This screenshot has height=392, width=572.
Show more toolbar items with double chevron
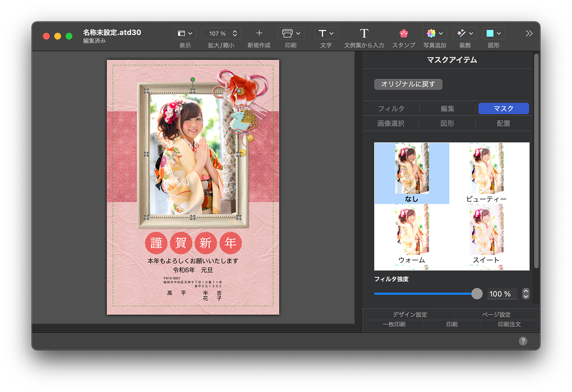point(529,33)
